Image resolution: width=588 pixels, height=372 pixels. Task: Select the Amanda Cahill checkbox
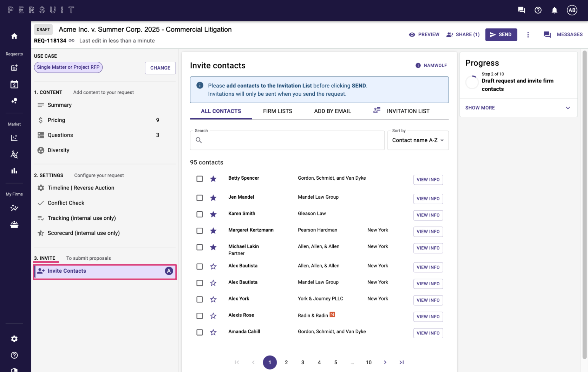(x=200, y=332)
